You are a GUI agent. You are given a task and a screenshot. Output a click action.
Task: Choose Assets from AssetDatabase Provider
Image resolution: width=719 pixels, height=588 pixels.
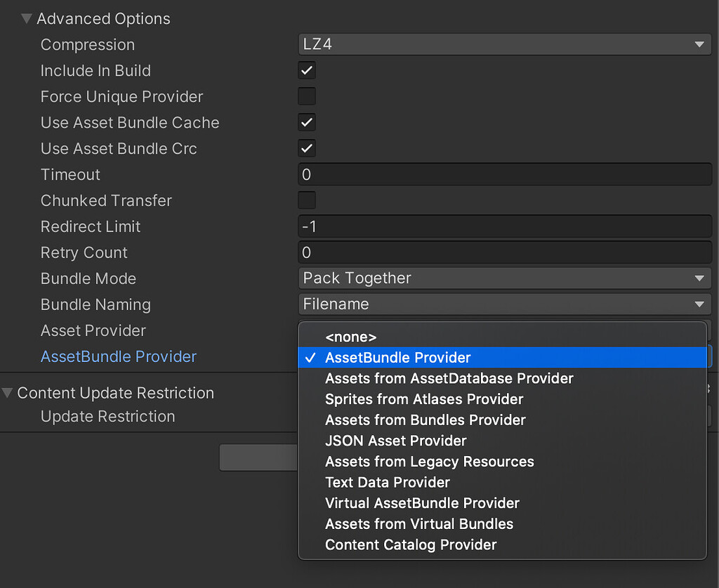pyautogui.click(x=449, y=378)
